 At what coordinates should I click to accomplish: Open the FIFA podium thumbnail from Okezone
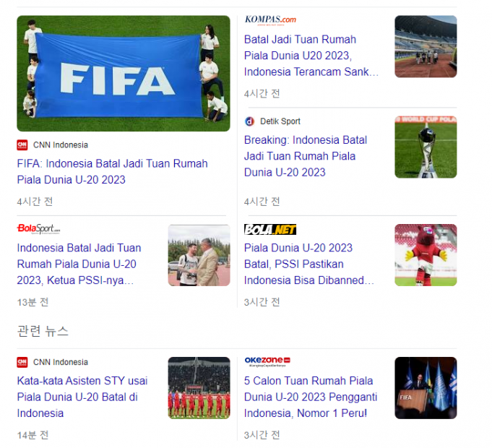[426, 387]
